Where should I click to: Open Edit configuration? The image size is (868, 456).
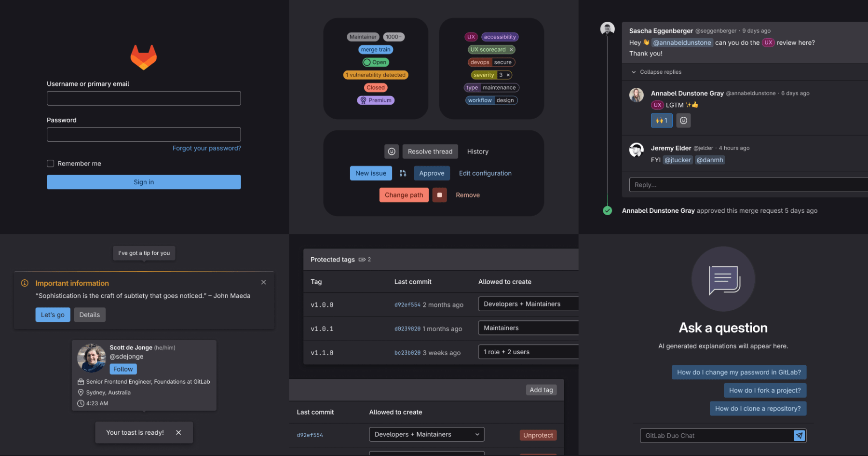tap(485, 173)
